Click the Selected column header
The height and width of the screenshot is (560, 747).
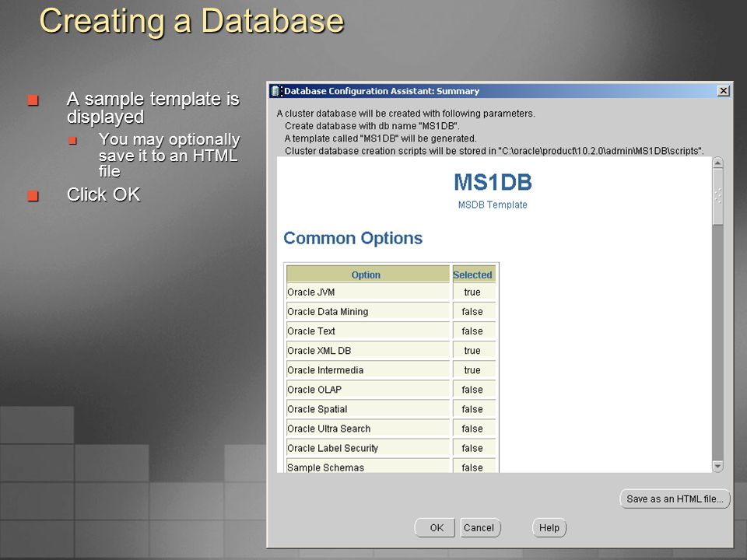pos(472,275)
